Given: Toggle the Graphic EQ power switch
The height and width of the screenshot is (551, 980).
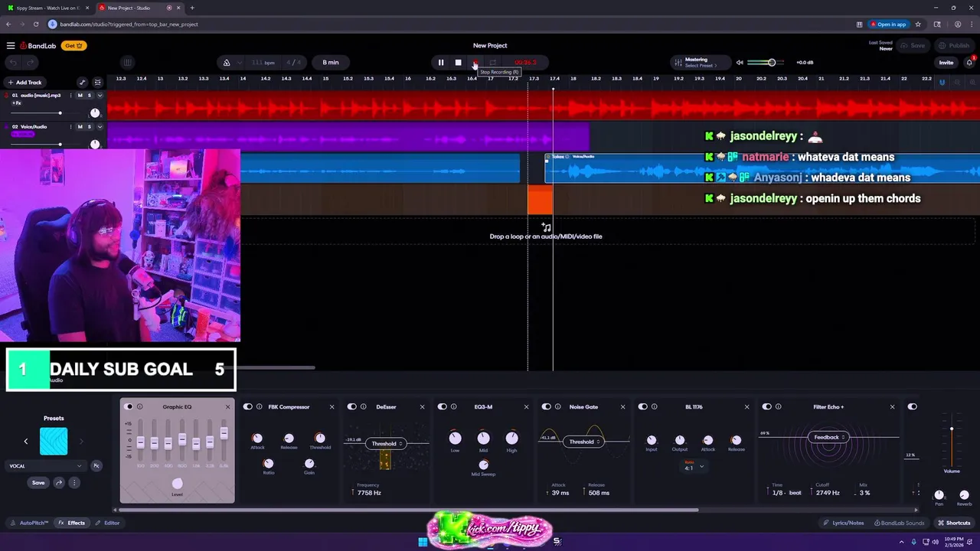Looking at the screenshot, I should (129, 406).
